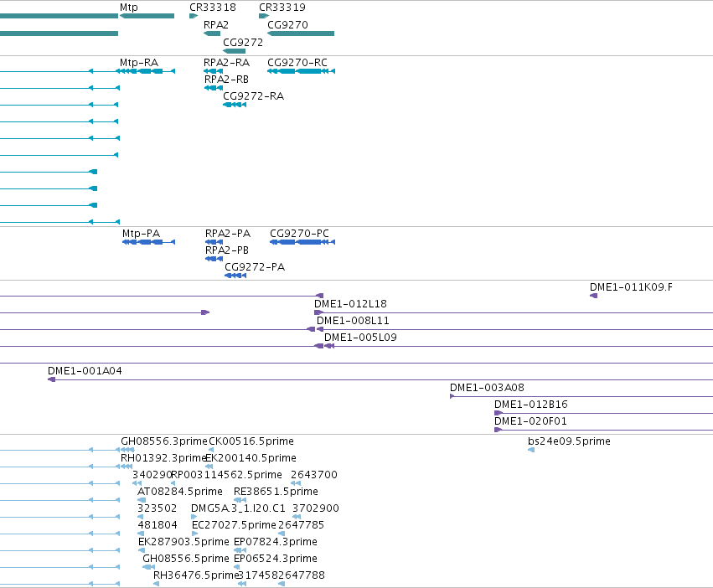
Task: Open EST EK200140.5prime
Action: pyautogui.click(x=209, y=467)
